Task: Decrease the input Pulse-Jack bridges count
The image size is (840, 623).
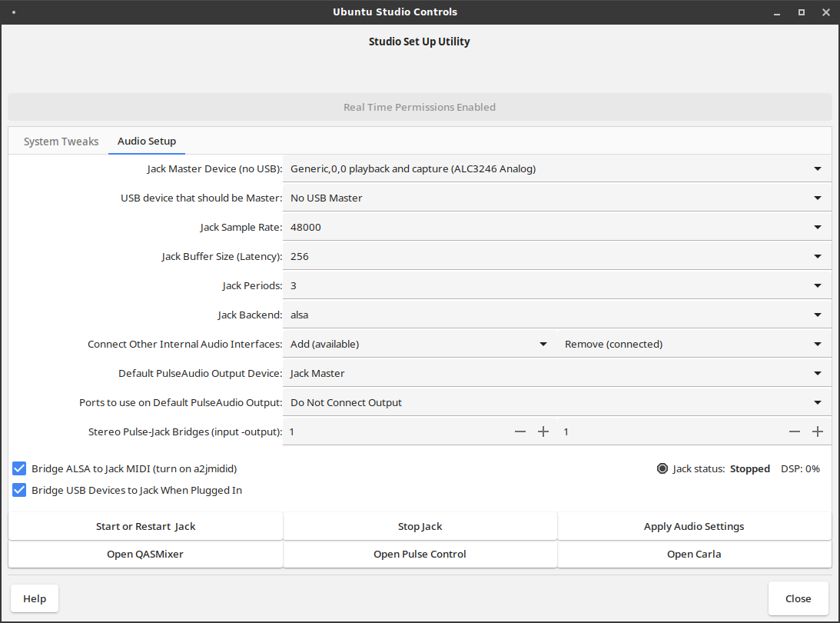Action: pyautogui.click(x=520, y=431)
